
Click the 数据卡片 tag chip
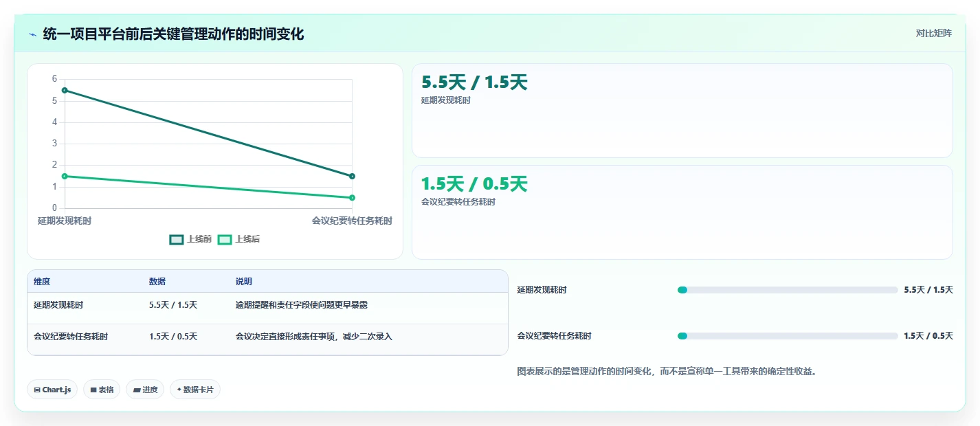point(195,390)
